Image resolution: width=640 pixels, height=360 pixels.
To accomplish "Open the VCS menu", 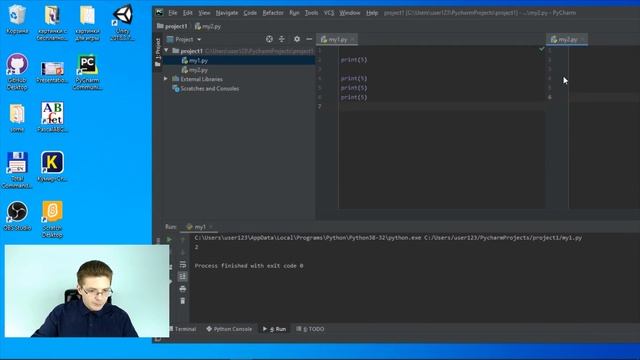I will pos(329,13).
